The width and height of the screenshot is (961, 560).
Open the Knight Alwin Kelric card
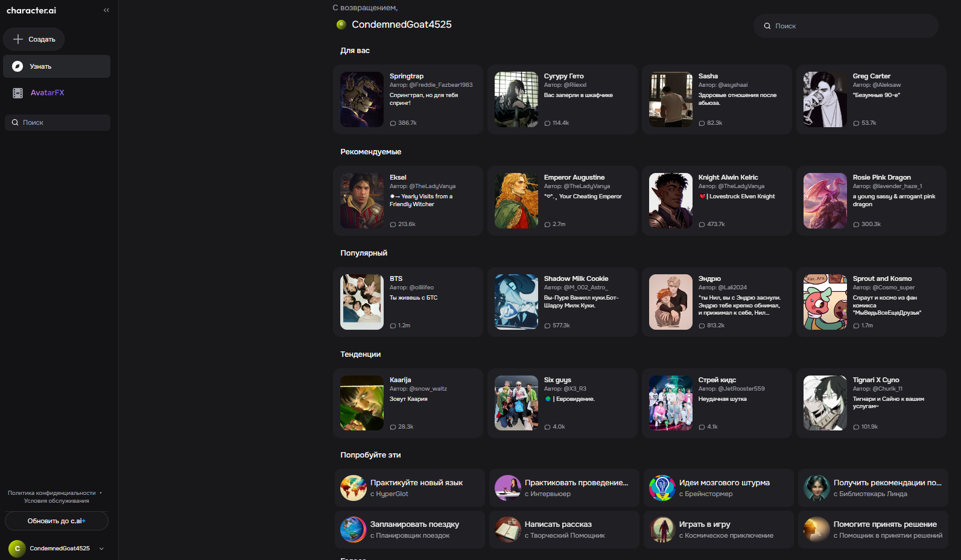click(717, 201)
